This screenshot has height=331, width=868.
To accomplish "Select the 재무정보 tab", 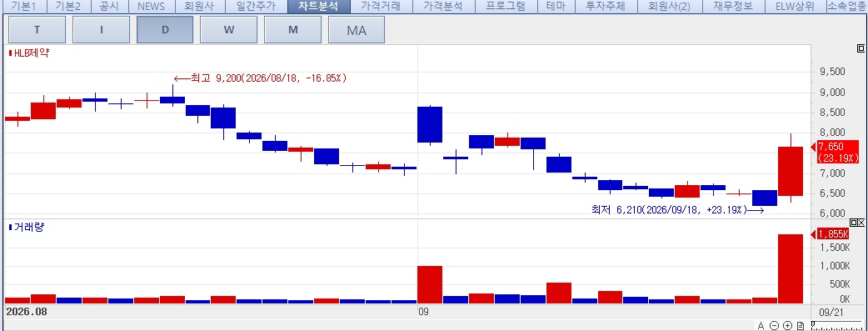I will pyautogui.click(x=733, y=7).
